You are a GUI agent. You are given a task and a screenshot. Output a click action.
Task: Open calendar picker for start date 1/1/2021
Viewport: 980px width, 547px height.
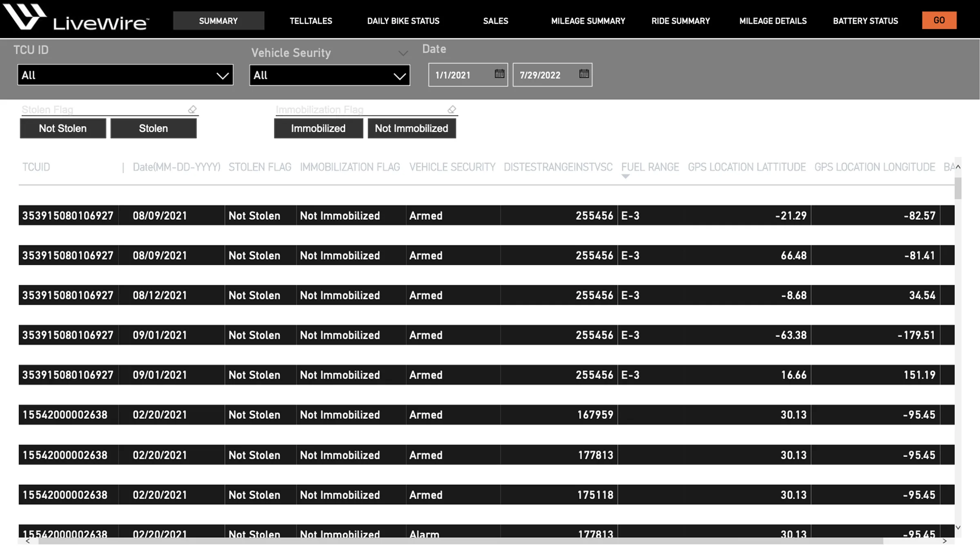coord(499,74)
